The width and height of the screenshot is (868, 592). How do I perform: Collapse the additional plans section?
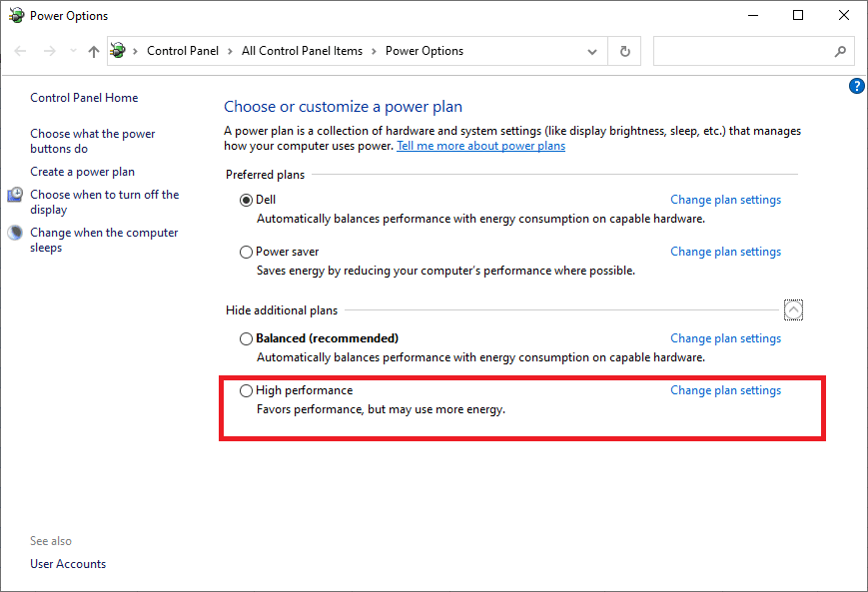coord(793,310)
